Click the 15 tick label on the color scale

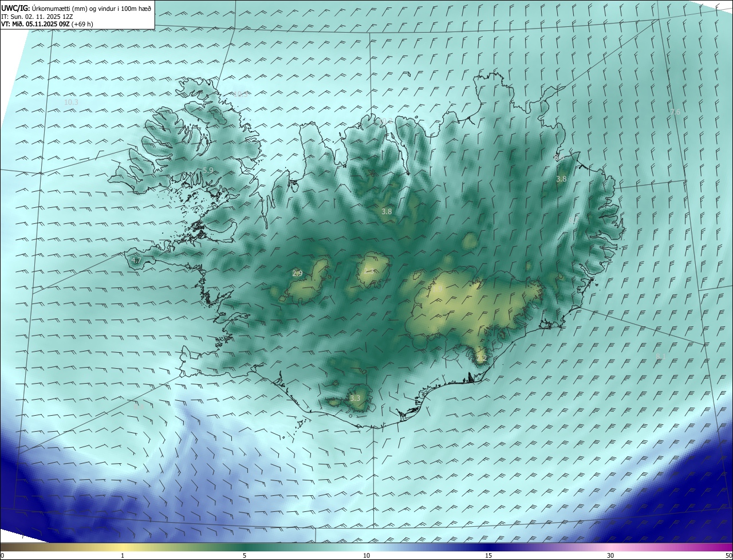point(488,555)
